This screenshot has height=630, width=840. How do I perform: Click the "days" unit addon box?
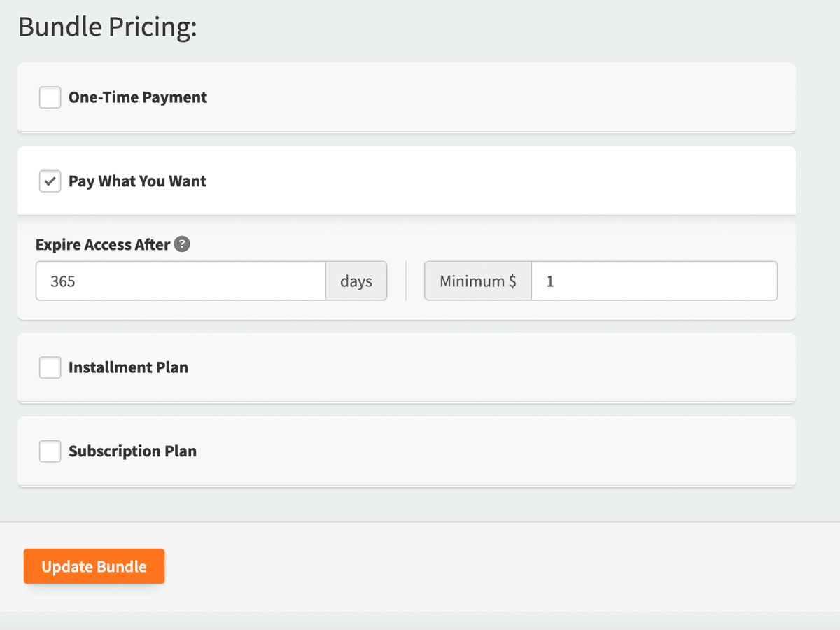[356, 281]
